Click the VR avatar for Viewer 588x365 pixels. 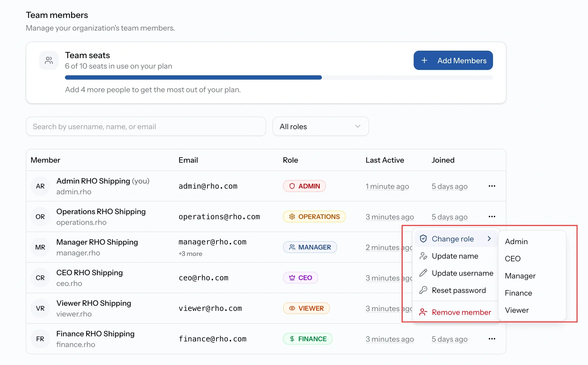[40, 308]
